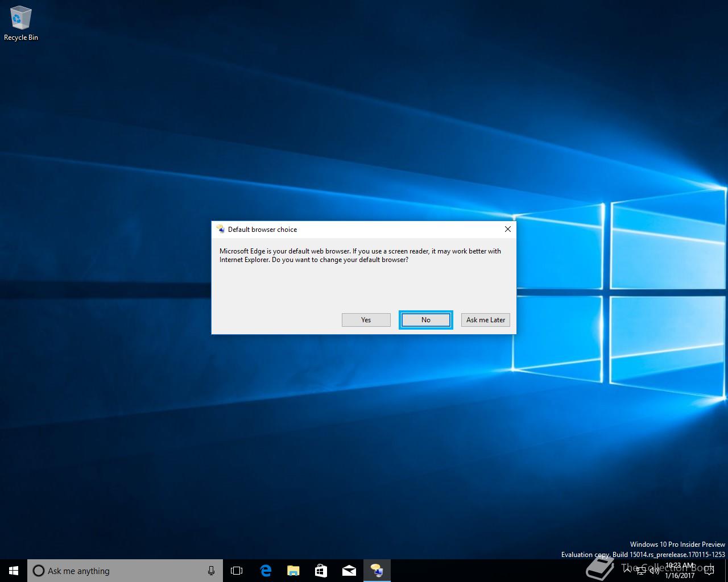Show hidden system tray icons
This screenshot has height=582, width=728.
[627, 571]
